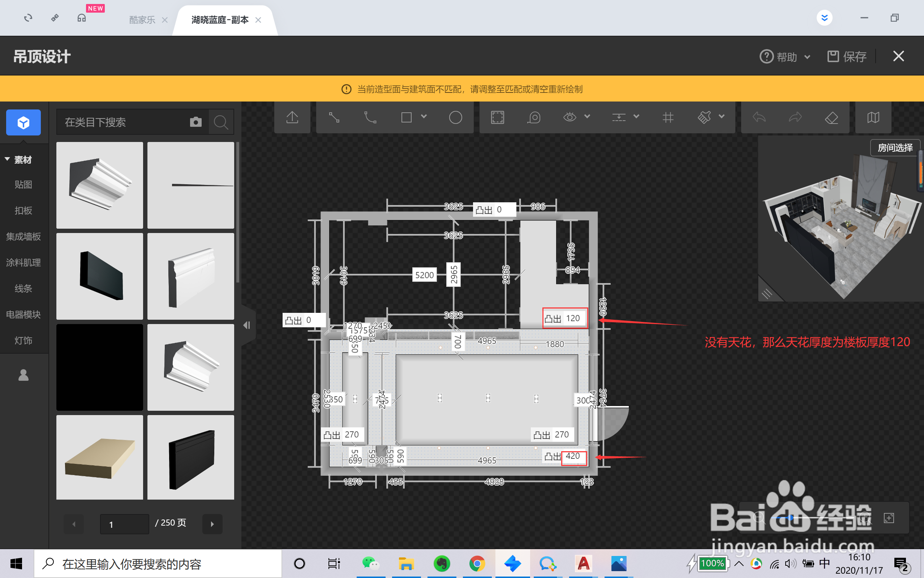
Task: Open the 灯饰 category
Action: pyautogui.click(x=23, y=341)
